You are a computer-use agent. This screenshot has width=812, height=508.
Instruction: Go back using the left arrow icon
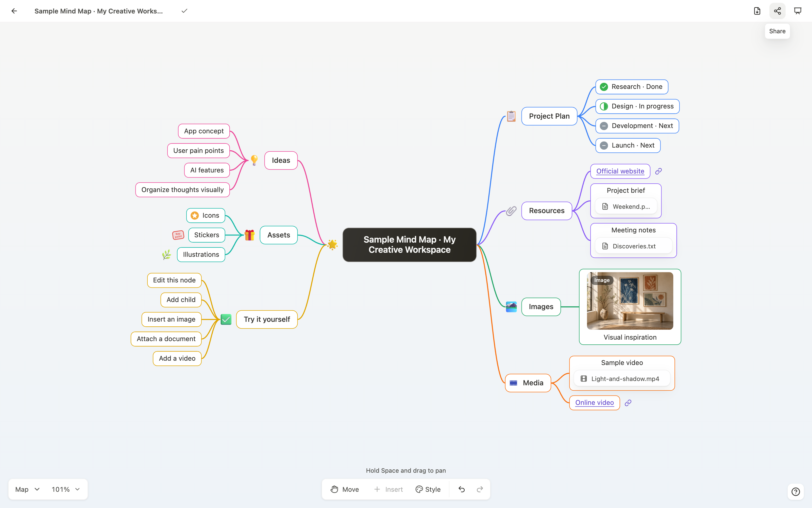[14, 11]
